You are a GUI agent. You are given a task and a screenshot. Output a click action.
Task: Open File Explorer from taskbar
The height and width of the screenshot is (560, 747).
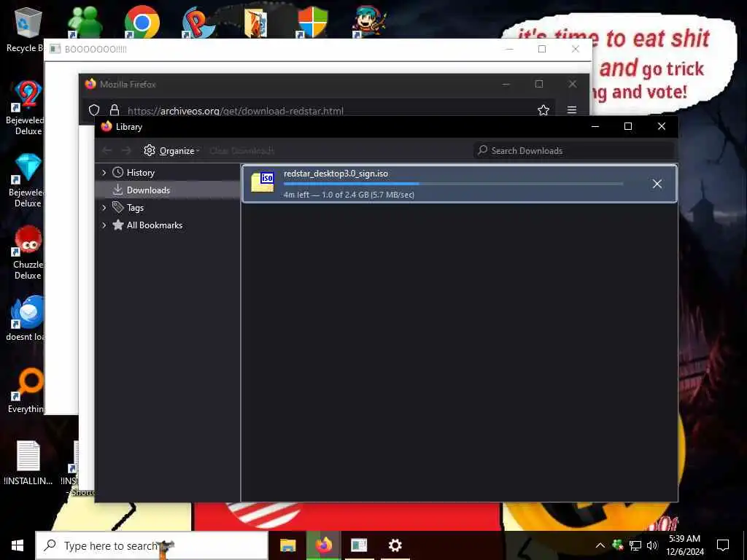pos(287,545)
